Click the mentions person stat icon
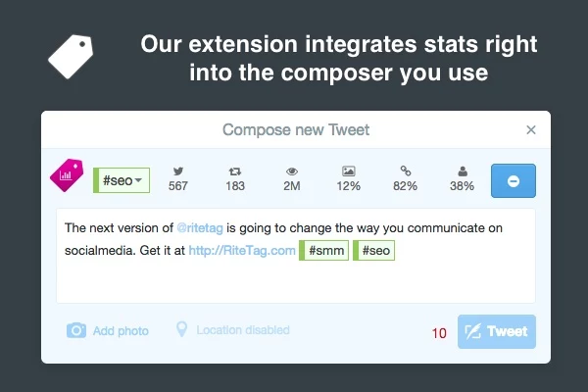This screenshot has width=588, height=392. click(462, 171)
